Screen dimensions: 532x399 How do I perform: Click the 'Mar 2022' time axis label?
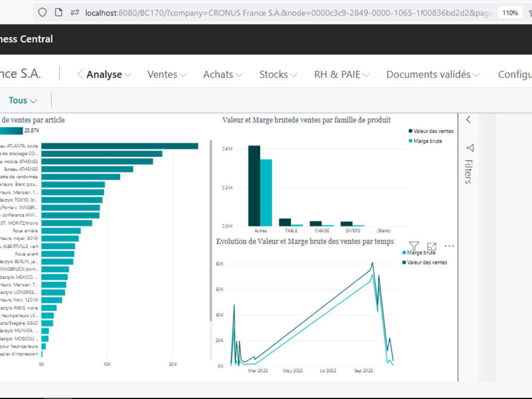(258, 370)
